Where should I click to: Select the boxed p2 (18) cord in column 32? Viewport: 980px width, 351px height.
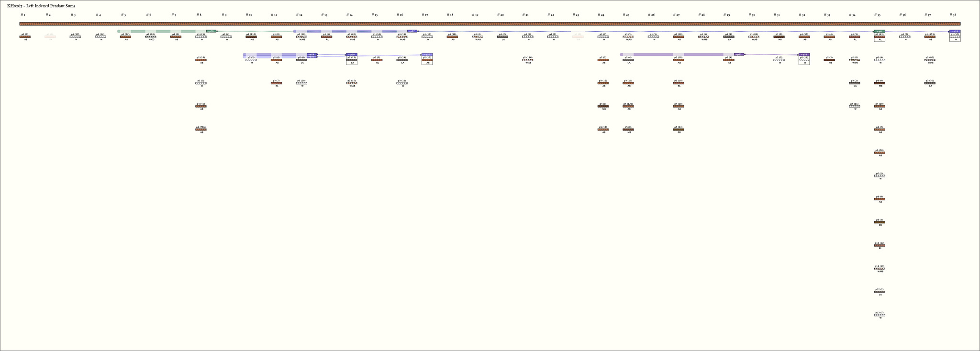tap(804, 60)
